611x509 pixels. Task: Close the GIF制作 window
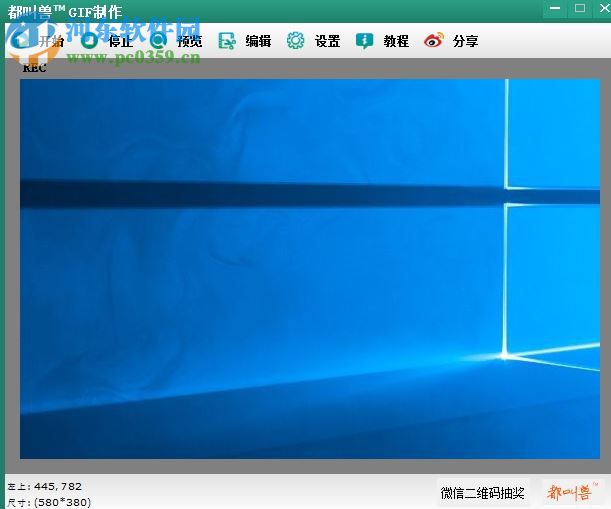(603, 8)
